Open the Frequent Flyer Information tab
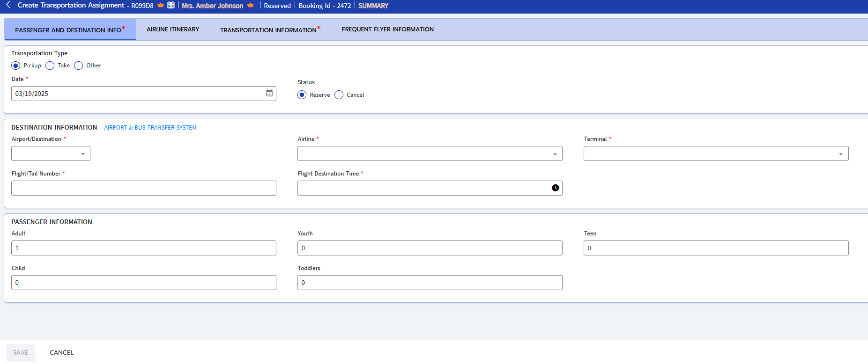 coord(387,29)
